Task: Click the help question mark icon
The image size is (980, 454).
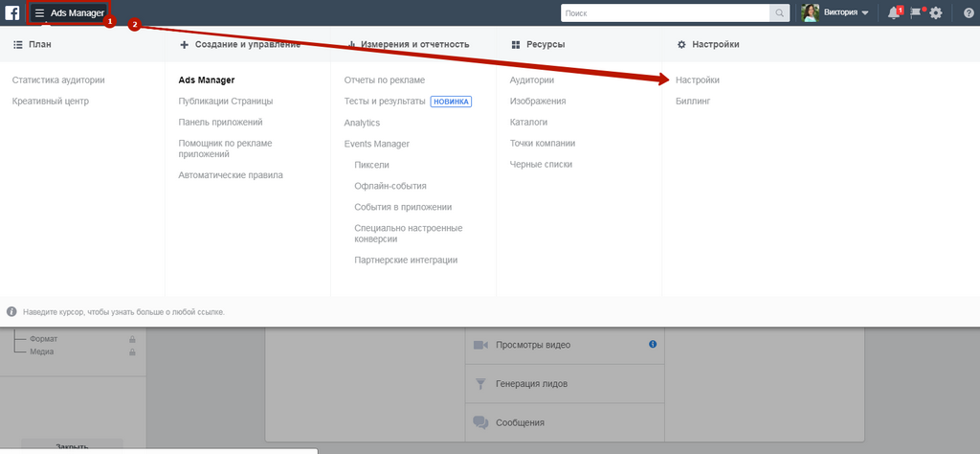Action: [x=969, y=13]
